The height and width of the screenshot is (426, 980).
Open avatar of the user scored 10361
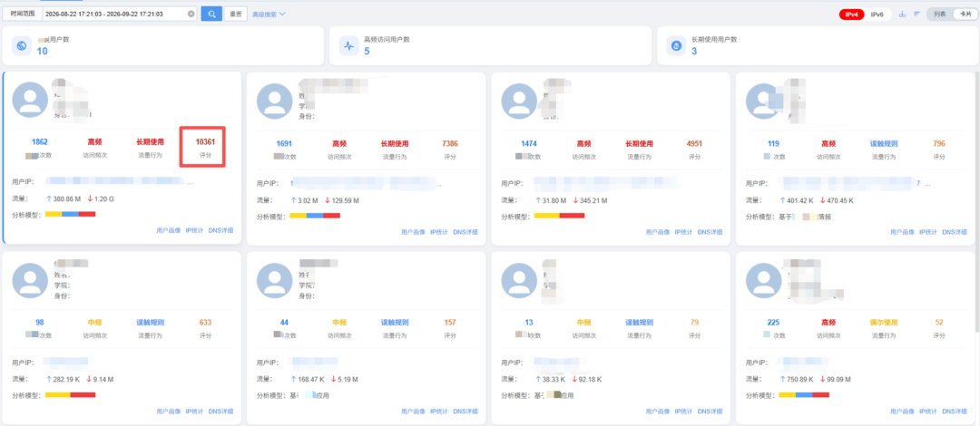click(30, 100)
